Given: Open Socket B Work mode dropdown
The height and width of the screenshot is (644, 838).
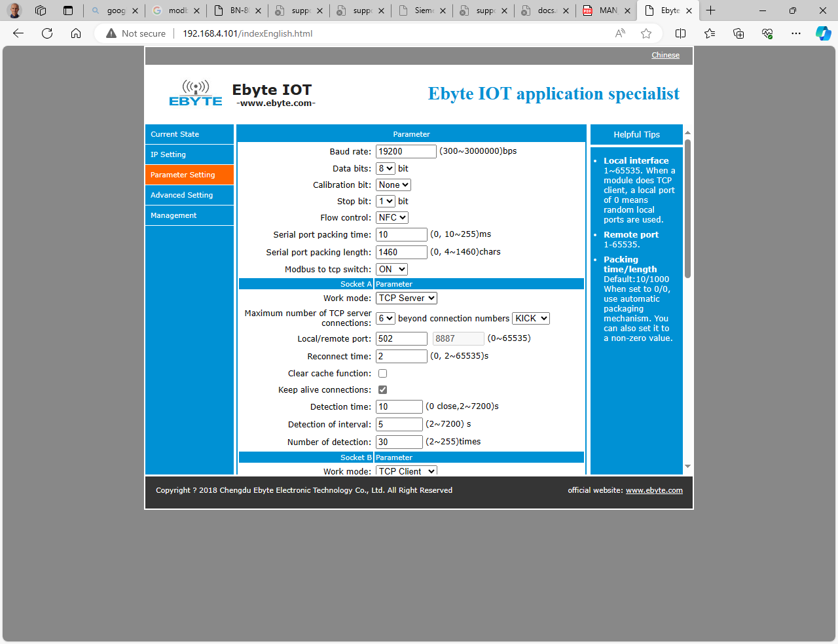Looking at the screenshot, I should point(407,471).
